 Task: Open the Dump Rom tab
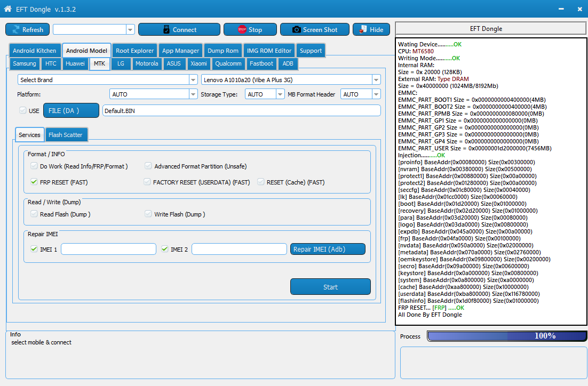(x=223, y=51)
